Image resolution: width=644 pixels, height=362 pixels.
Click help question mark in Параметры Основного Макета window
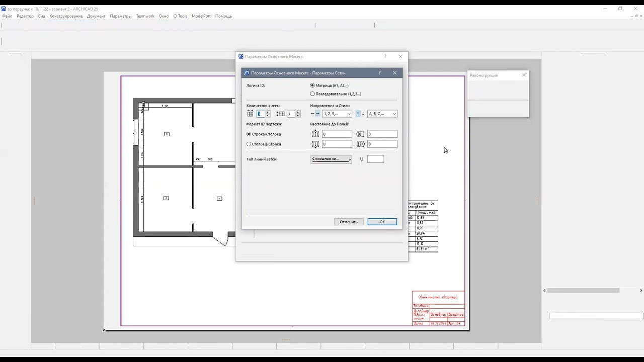tap(385, 56)
